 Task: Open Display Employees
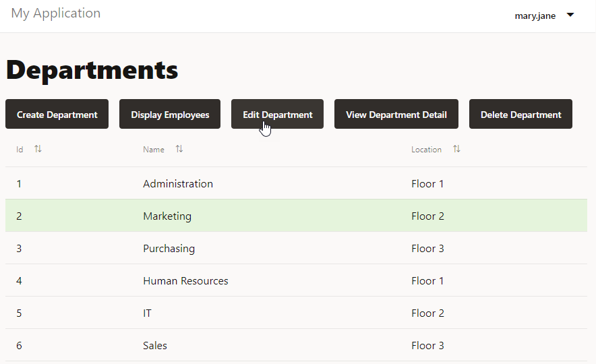[x=170, y=114]
